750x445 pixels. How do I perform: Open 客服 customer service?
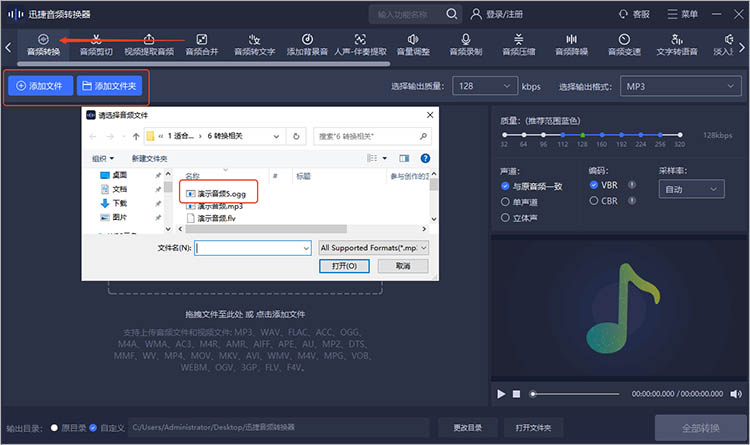634,14
